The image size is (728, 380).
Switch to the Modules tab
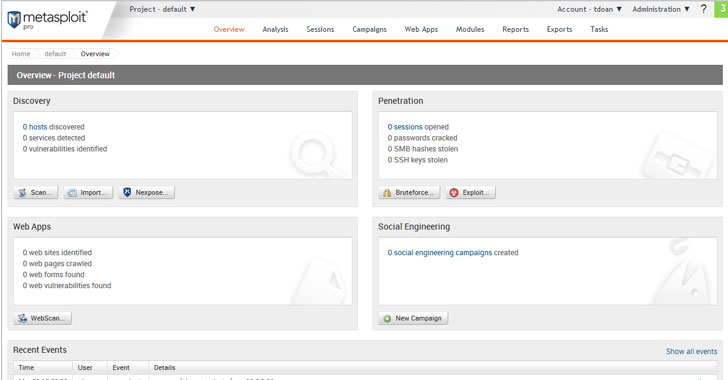[x=470, y=29]
